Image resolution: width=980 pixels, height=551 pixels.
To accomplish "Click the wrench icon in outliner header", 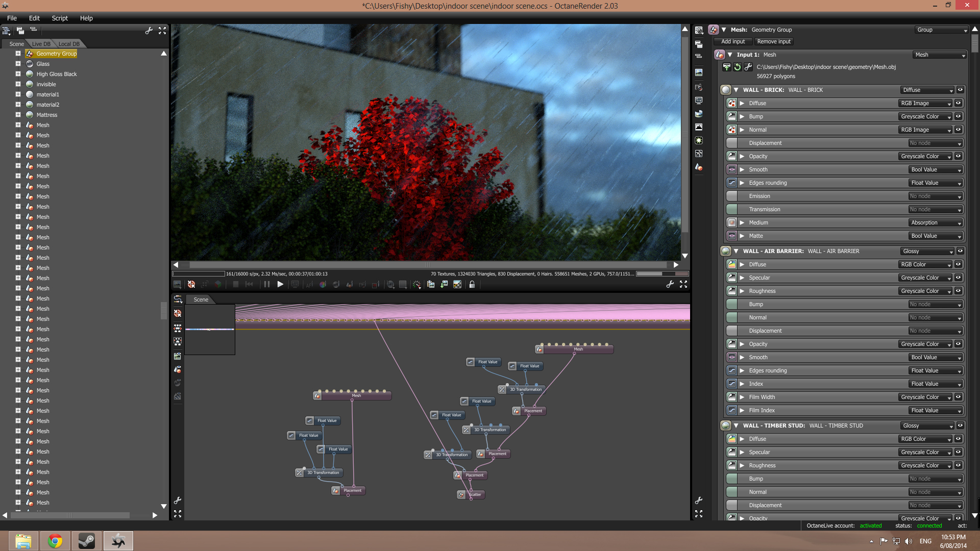I will [149, 31].
